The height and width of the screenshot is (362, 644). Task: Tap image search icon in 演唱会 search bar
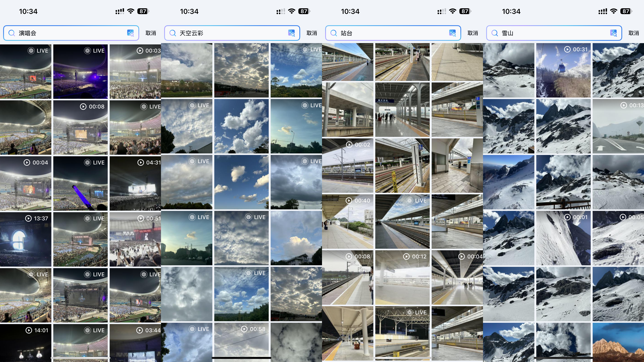(131, 33)
